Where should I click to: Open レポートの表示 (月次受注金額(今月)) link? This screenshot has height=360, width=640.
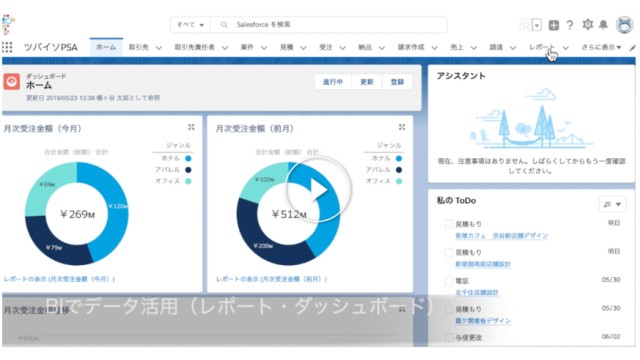(59, 279)
